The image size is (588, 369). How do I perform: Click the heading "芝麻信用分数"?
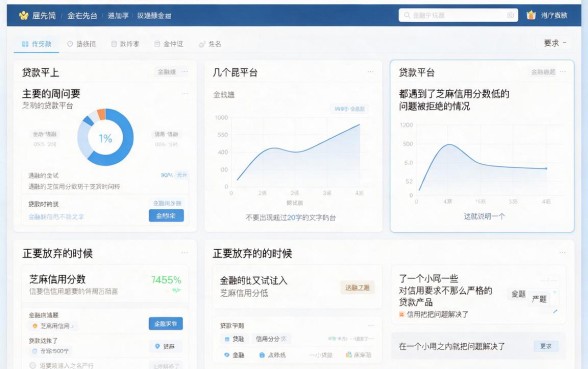coord(57,279)
